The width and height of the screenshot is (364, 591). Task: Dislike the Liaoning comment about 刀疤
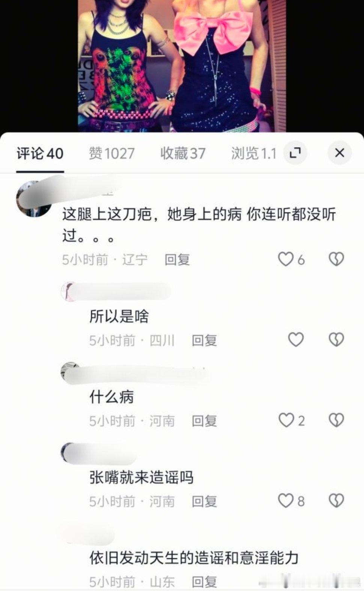pyautogui.click(x=336, y=259)
